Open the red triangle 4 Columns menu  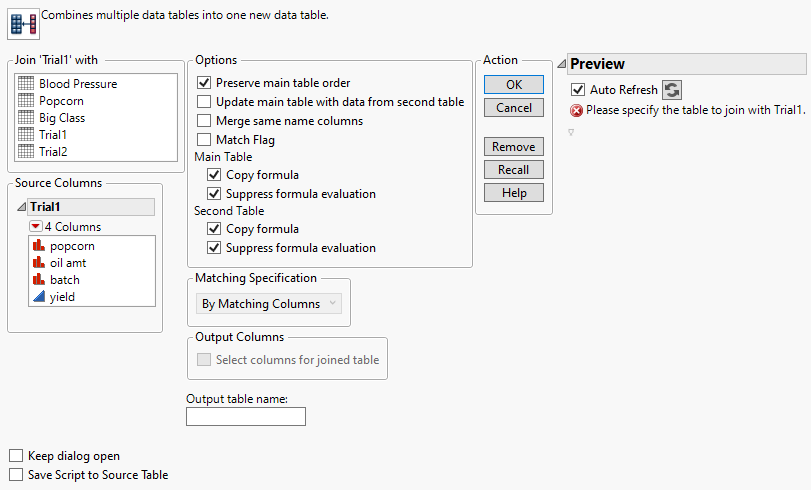point(36,227)
